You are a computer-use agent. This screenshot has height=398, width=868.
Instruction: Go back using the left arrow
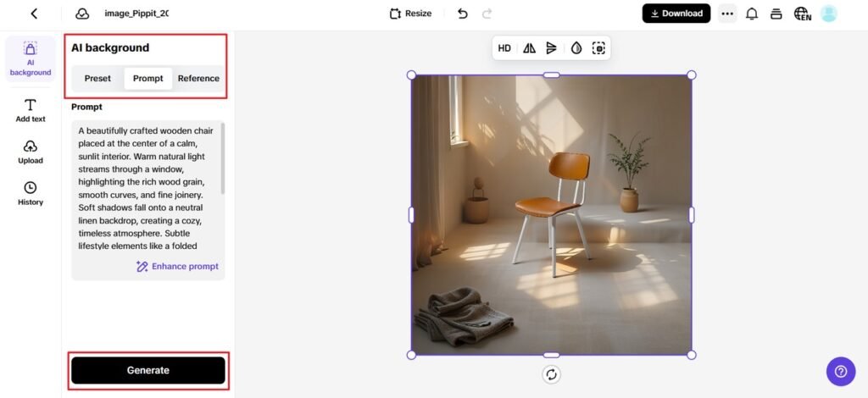coord(34,14)
